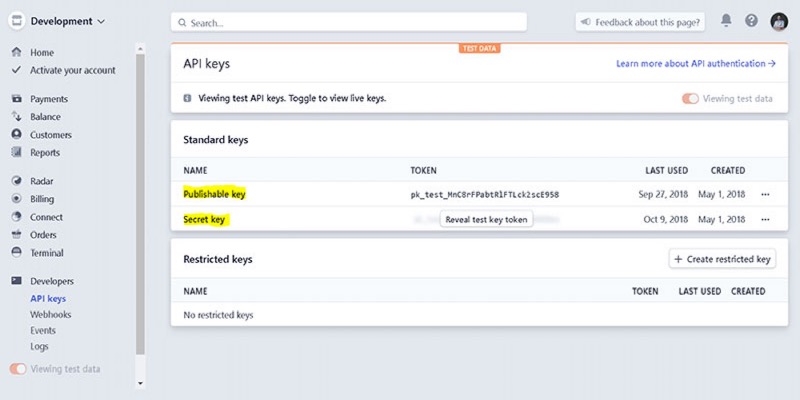800x400 pixels.
Task: Select the pk_test publishable token text
Action: pos(485,194)
